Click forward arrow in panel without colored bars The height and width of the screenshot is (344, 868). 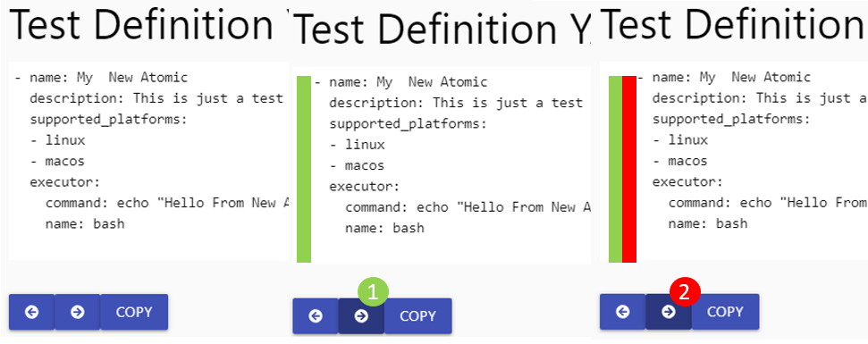coord(78,312)
